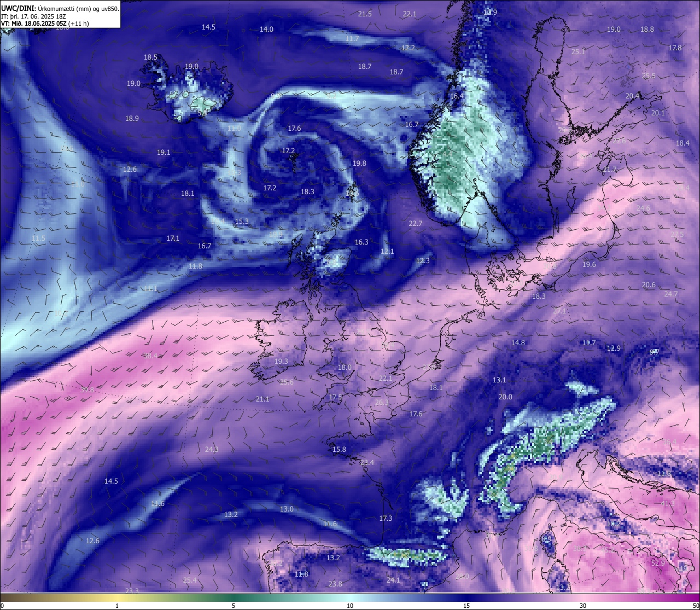Image resolution: width=700 pixels, height=610 pixels.
Task: Click the map value 20.1
Action: pos(658,113)
